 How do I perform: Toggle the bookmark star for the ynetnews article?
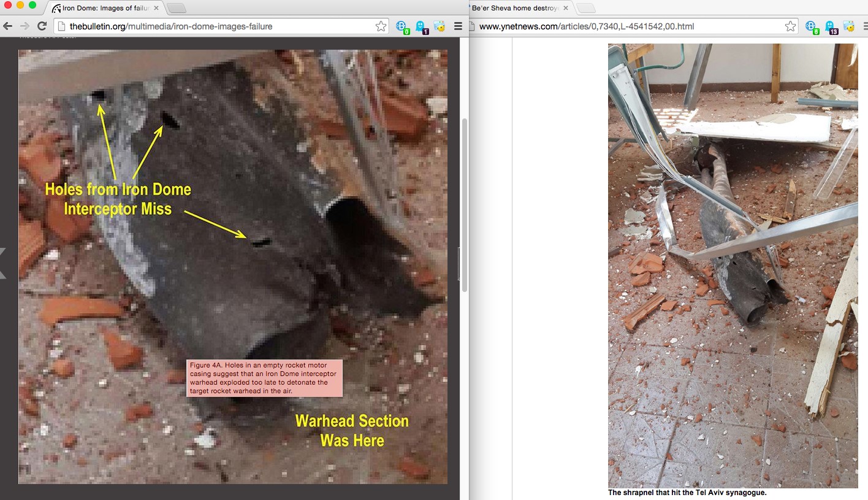tap(790, 26)
